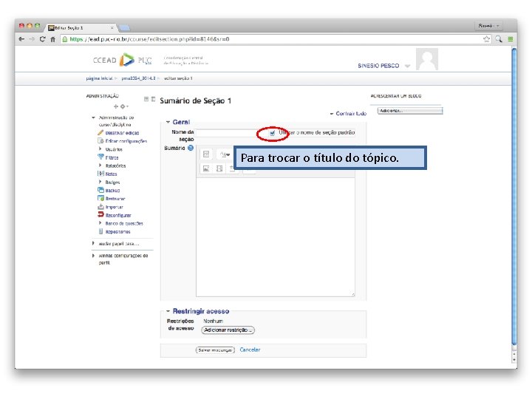Collapse Administração do curso tree node
Screen dimensions: 532x399
pyautogui.click(x=93, y=117)
